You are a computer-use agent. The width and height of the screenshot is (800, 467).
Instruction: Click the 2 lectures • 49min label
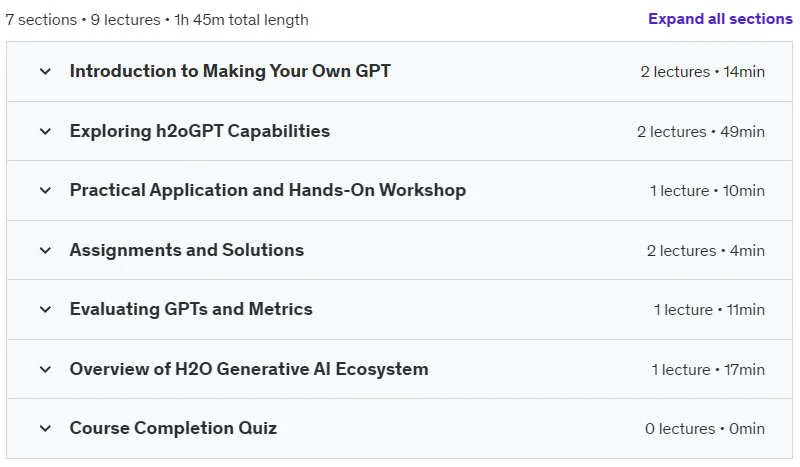[701, 132]
